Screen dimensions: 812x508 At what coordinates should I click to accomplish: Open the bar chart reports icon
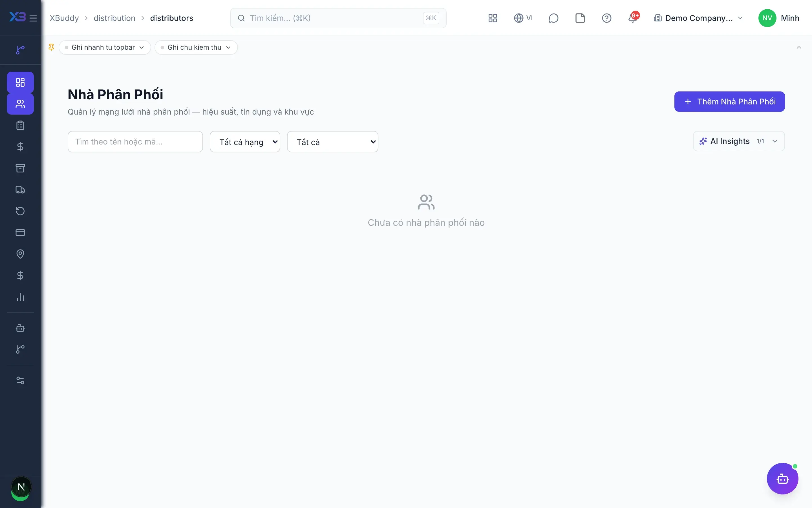20,297
